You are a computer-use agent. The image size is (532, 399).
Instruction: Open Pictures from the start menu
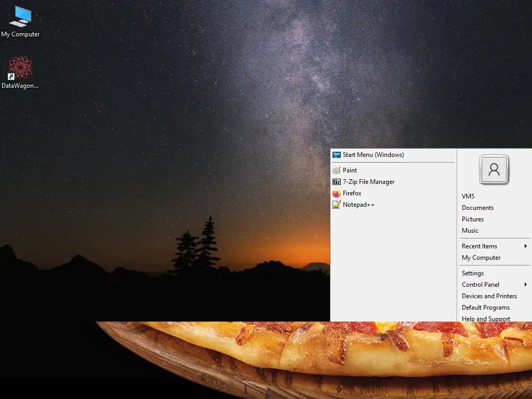495,219
